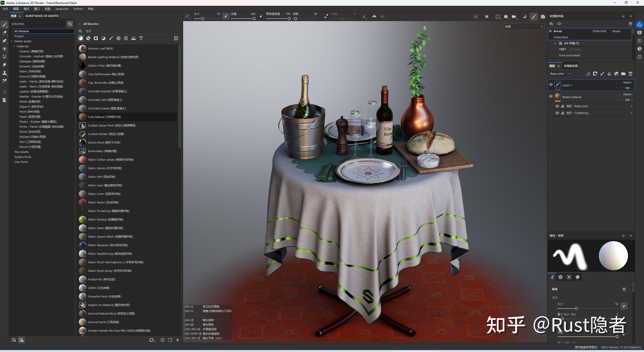Toggle mirror symmetry icon in top toolbar
Viewport: 644px width, 352px height.
coord(374,16)
